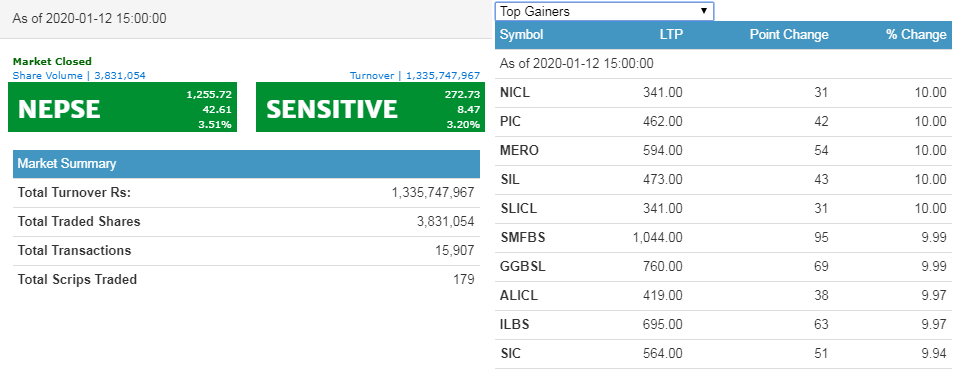Open the ALICL symbol row
This screenshot has height=369, width=955.
724,295
